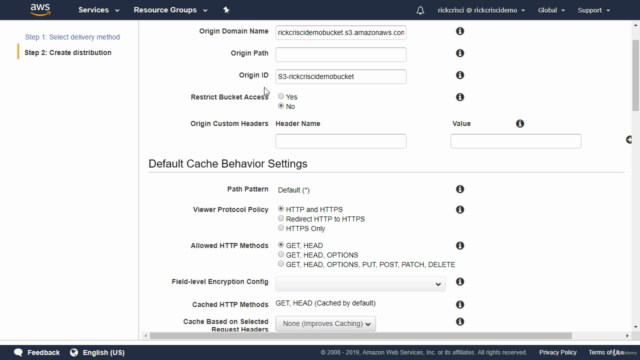This screenshot has width=640, height=360.
Task: Click the 'Default (*)' path pattern value
Action: point(293,190)
